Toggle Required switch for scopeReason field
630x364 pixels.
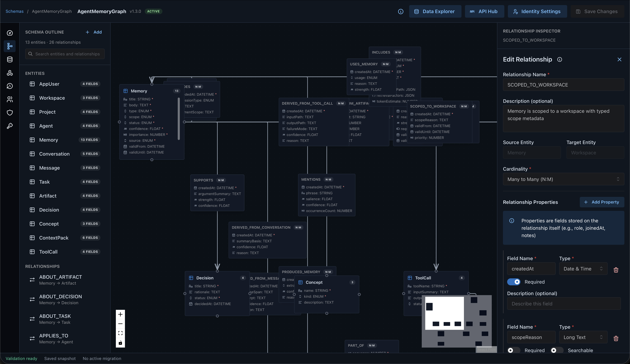513,350
